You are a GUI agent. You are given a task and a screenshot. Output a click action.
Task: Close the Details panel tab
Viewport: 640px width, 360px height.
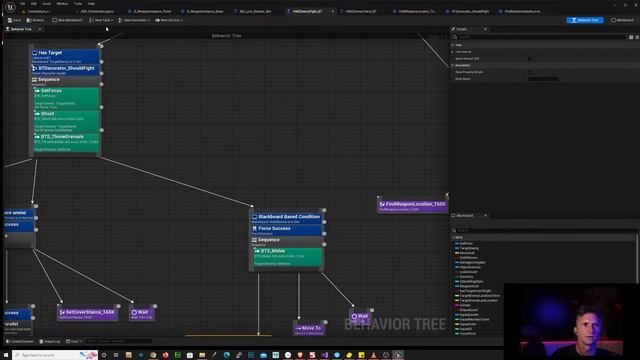coord(485,29)
